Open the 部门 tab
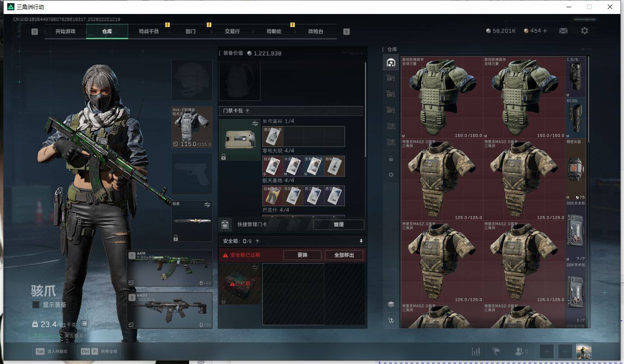This screenshot has height=364, width=624. point(191,32)
